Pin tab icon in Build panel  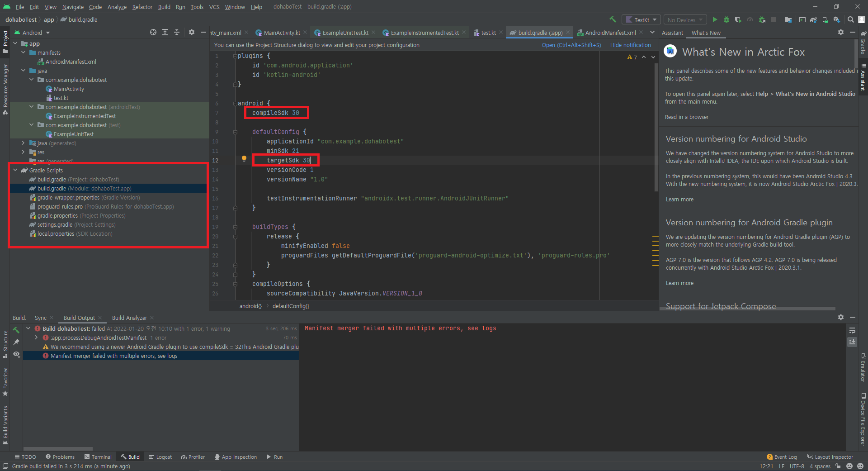16,342
